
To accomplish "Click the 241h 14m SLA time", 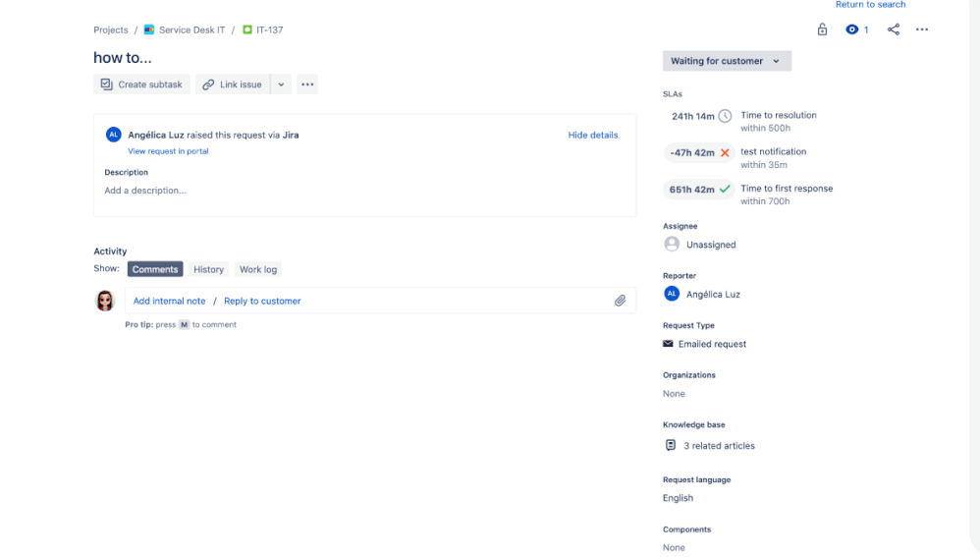I will pyautogui.click(x=693, y=116).
